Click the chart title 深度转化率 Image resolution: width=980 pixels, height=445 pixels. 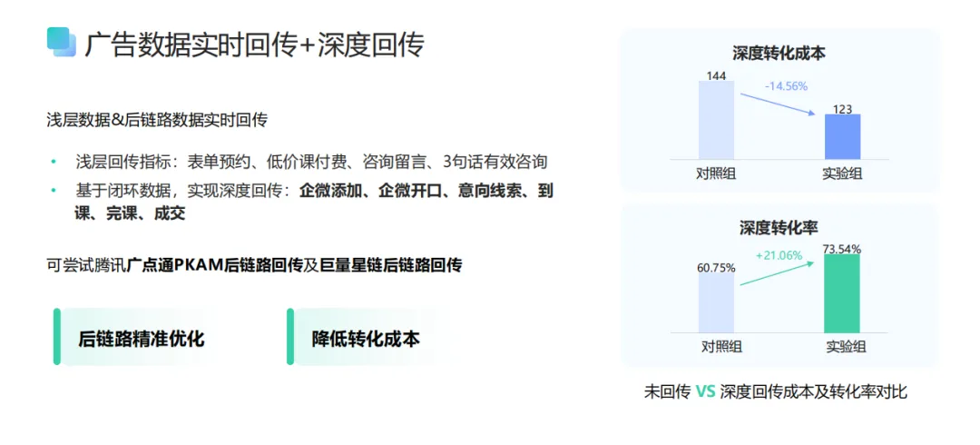[x=779, y=227]
